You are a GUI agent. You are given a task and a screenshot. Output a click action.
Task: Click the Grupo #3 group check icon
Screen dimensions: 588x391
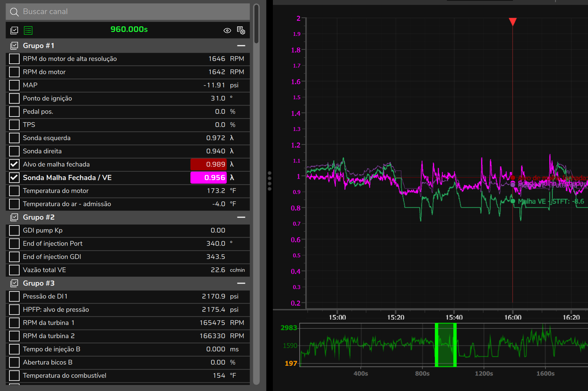(14, 283)
